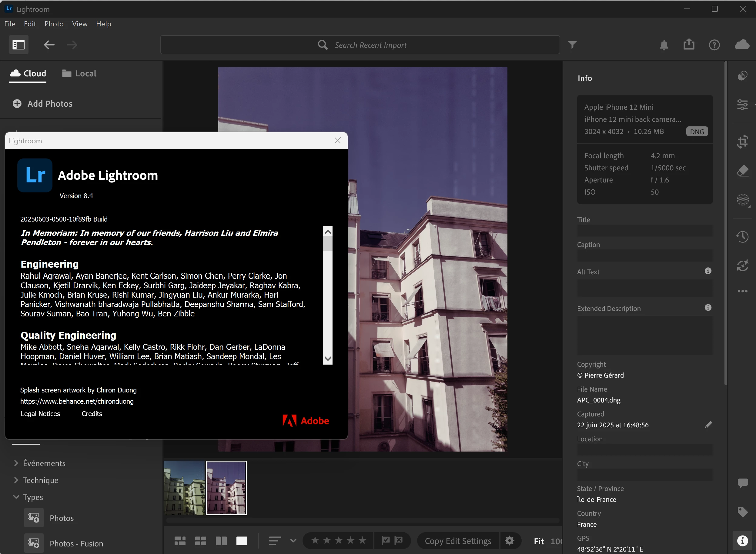Open the filter funnel icon
This screenshot has height=554, width=756.
coord(572,45)
